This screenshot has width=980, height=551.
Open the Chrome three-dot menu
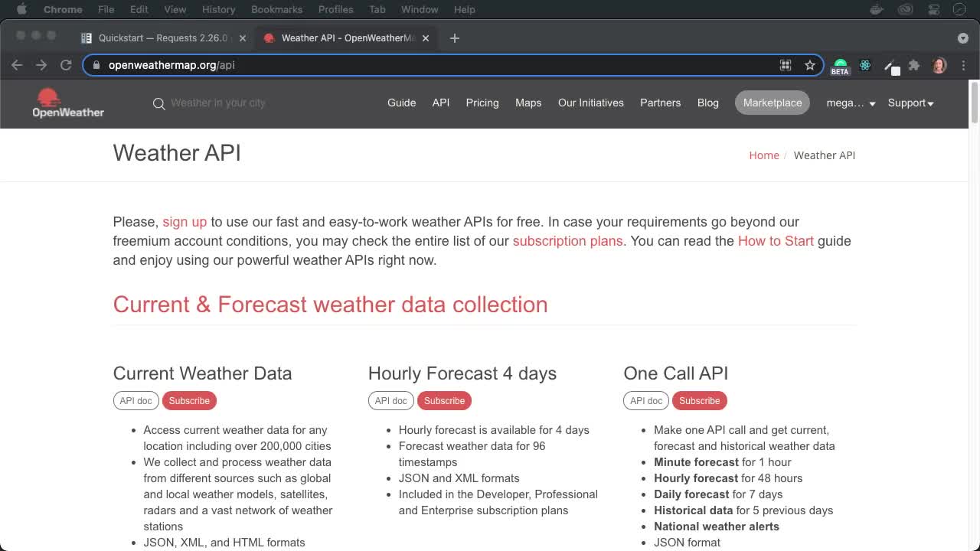(x=964, y=65)
